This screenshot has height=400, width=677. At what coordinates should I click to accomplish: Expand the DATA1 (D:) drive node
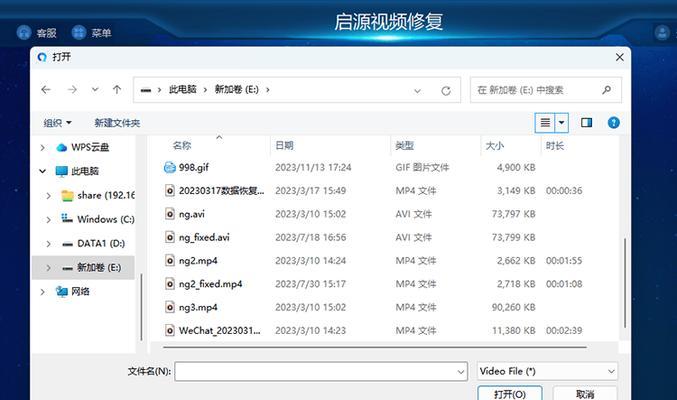pos(48,244)
